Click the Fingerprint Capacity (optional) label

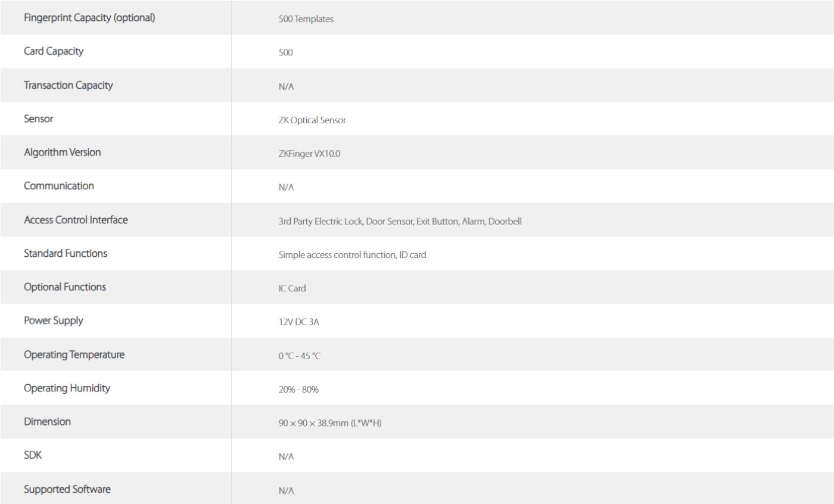89,18
